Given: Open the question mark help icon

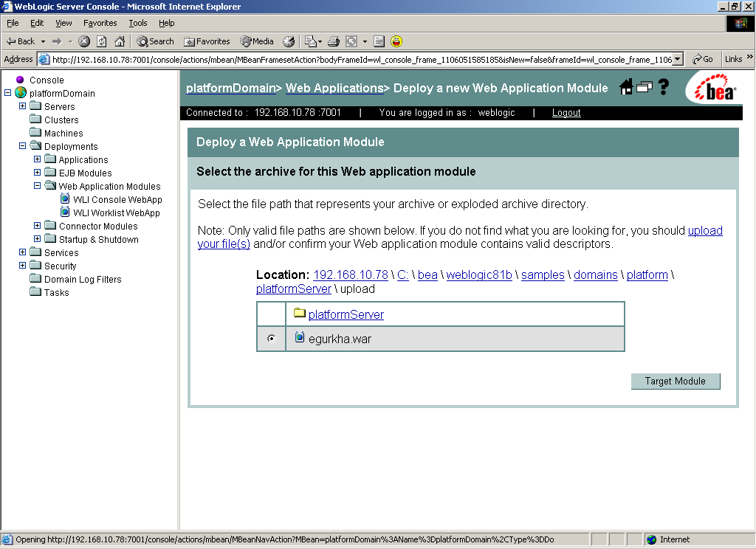Looking at the screenshot, I should pyautogui.click(x=664, y=87).
